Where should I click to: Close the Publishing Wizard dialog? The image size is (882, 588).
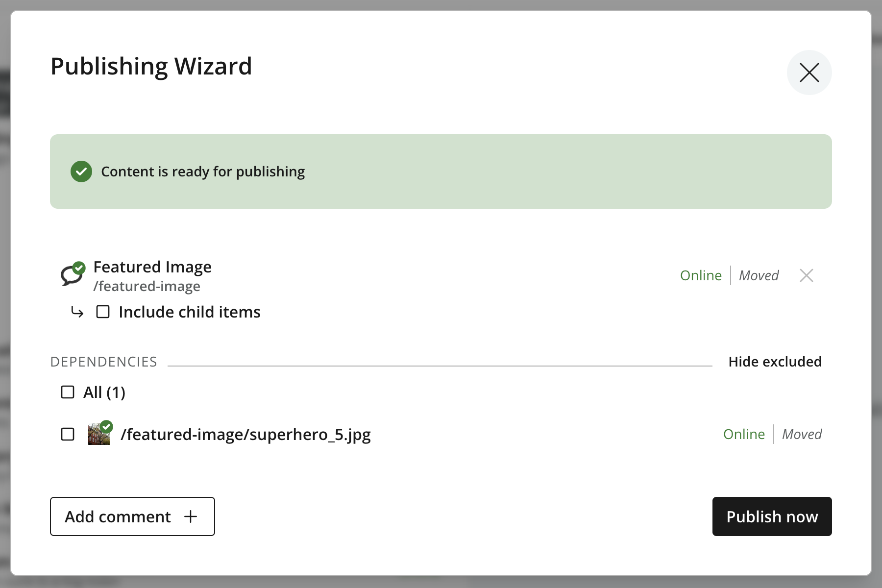(809, 73)
